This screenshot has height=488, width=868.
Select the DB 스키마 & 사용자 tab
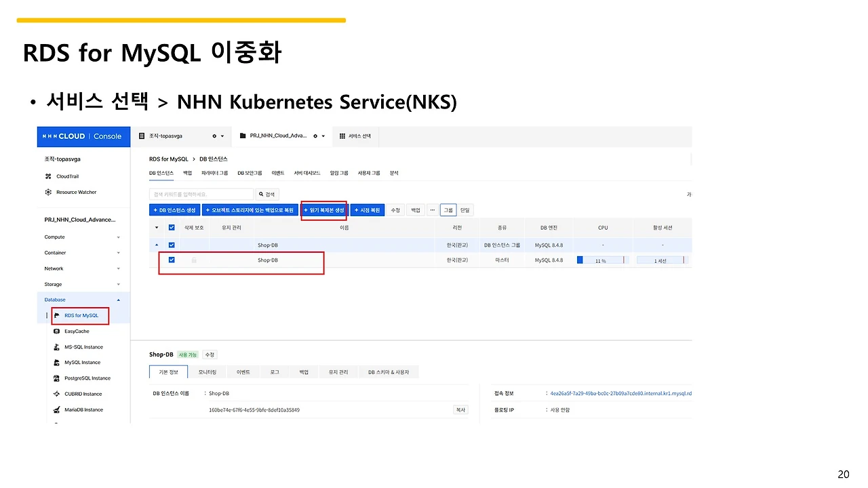(389, 372)
